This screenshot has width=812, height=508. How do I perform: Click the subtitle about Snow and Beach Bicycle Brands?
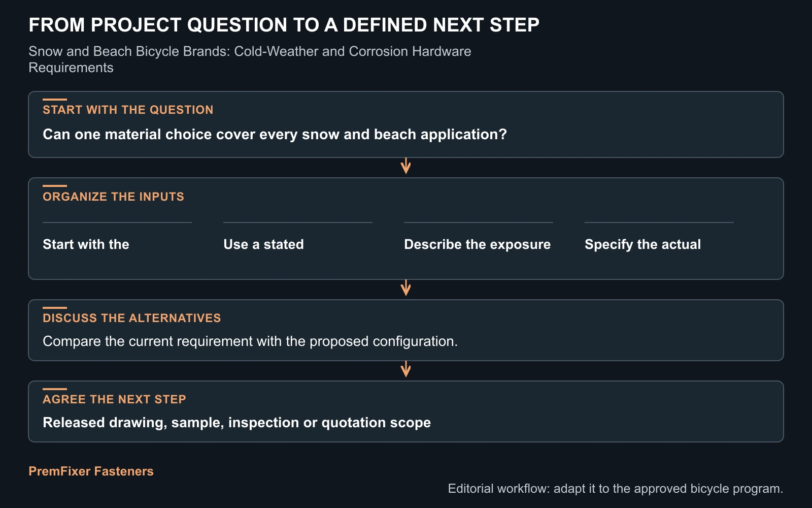tap(250, 59)
